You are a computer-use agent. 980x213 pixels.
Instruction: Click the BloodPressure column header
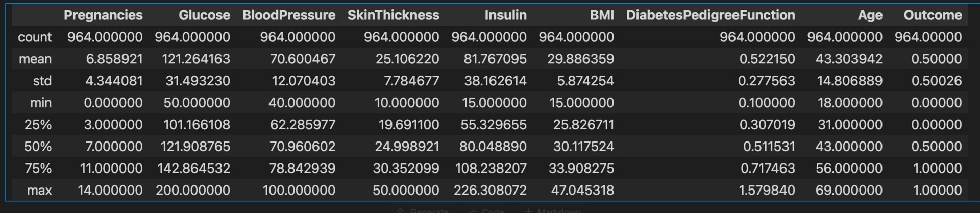[289, 15]
